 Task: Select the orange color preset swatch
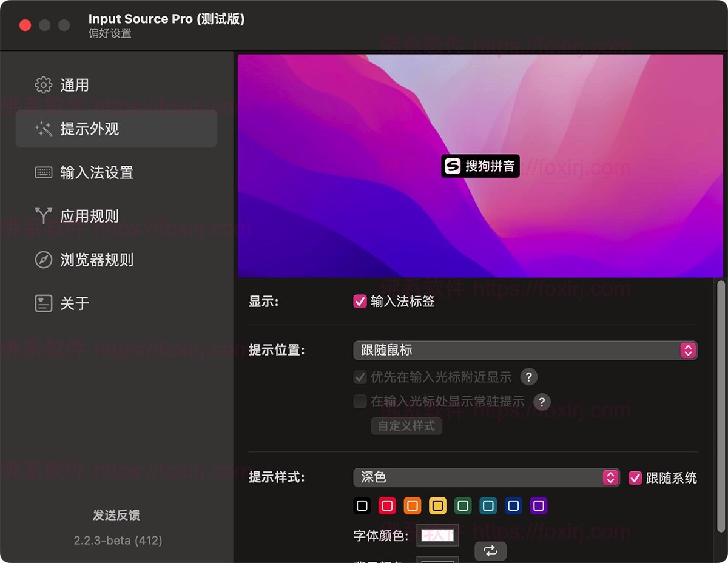(x=413, y=505)
